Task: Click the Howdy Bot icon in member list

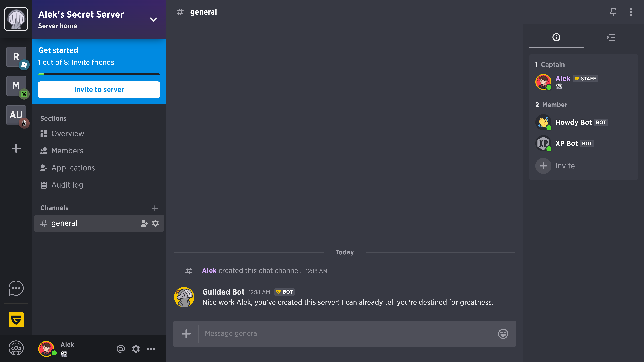Action: point(543,122)
